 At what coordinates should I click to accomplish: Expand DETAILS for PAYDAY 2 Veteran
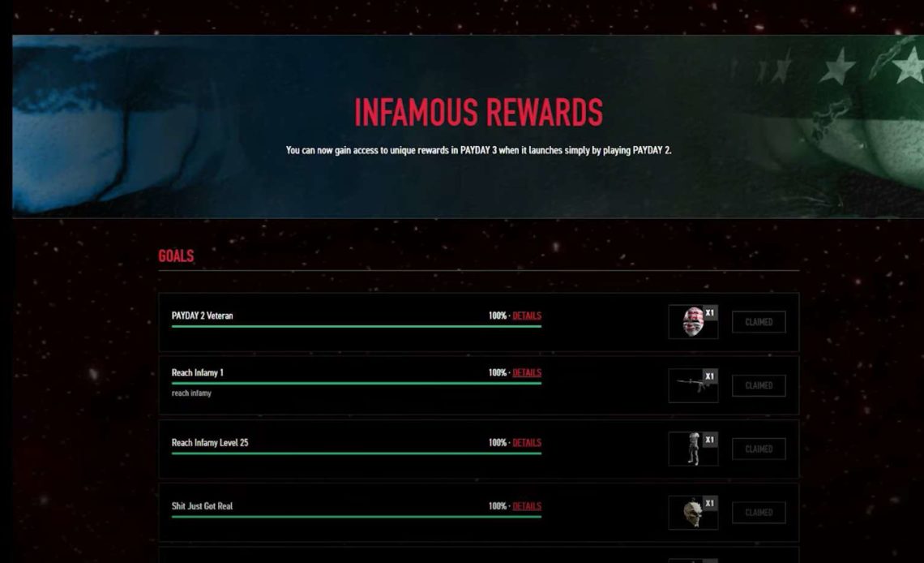click(528, 316)
